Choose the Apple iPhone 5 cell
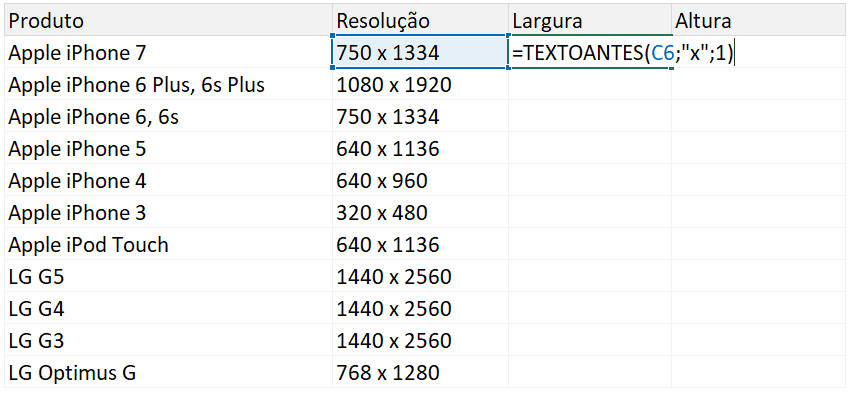The height and width of the screenshot is (393, 850). [169, 149]
